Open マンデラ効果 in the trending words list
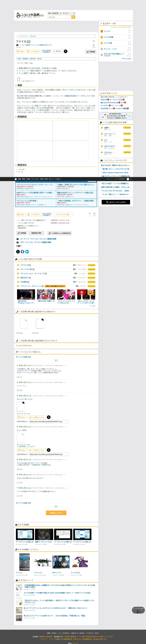Image resolution: width=146 pixels, height=644 pixels. [x=108, y=37]
